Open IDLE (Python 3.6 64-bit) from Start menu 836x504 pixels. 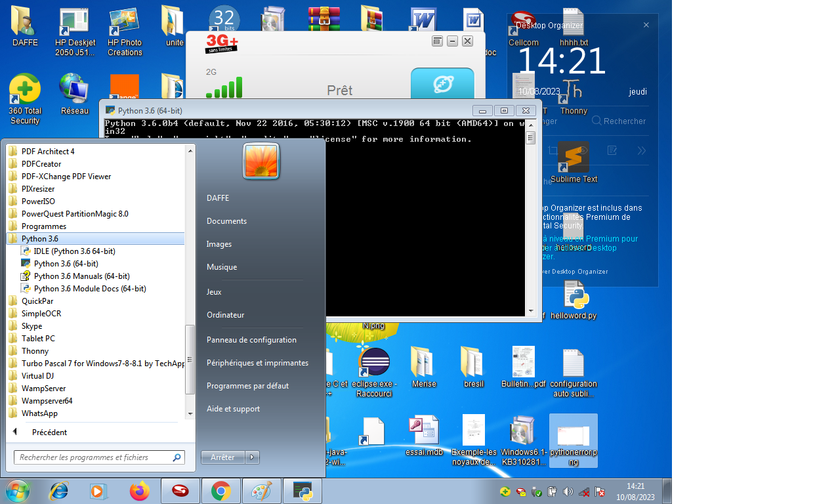(74, 251)
